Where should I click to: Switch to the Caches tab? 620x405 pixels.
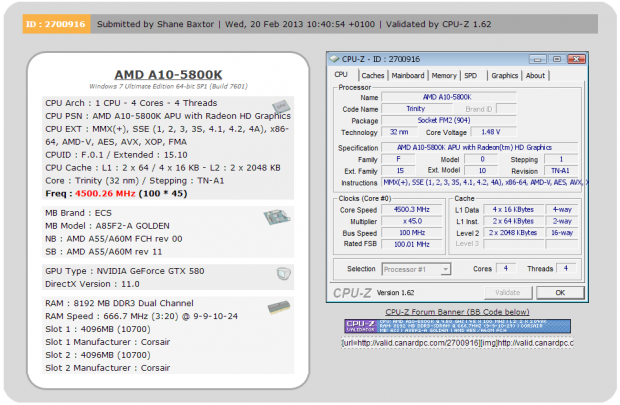tap(373, 76)
